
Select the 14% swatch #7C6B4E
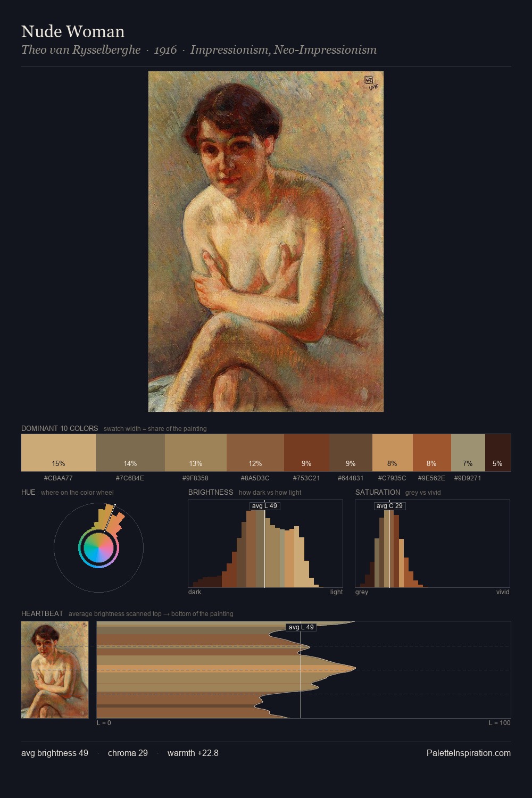[130, 453]
